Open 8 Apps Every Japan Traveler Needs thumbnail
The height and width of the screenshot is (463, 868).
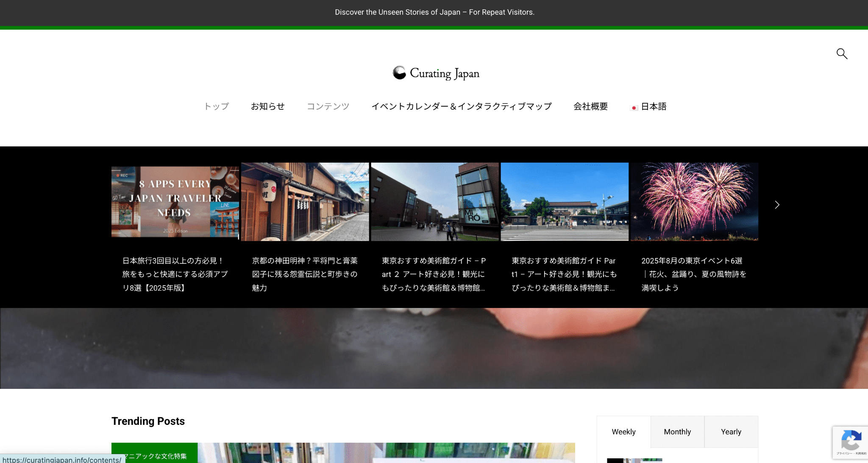point(175,202)
